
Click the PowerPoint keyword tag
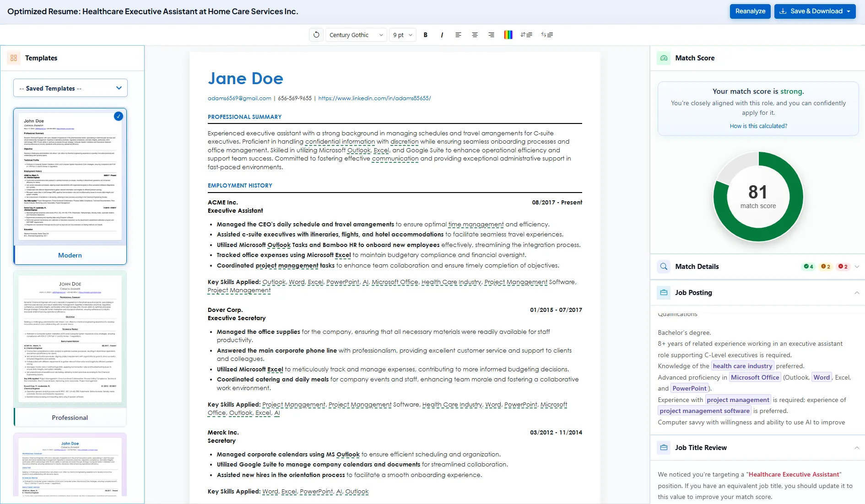[x=689, y=388]
